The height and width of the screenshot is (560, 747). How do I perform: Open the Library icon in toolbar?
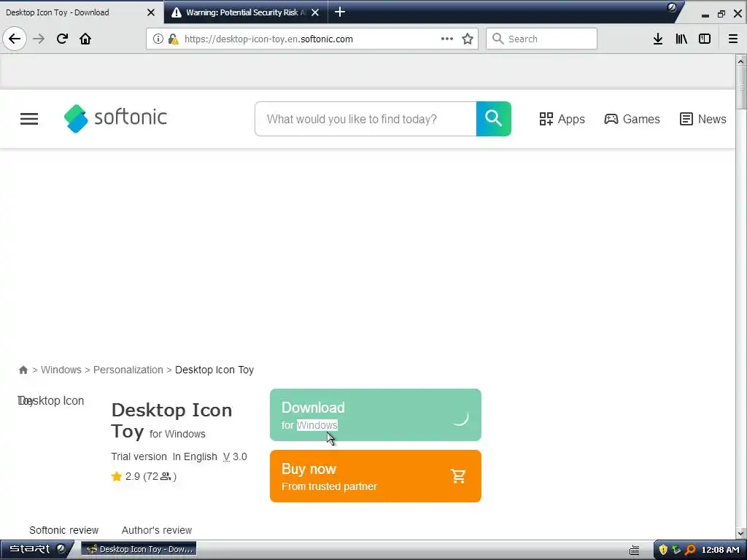(681, 39)
